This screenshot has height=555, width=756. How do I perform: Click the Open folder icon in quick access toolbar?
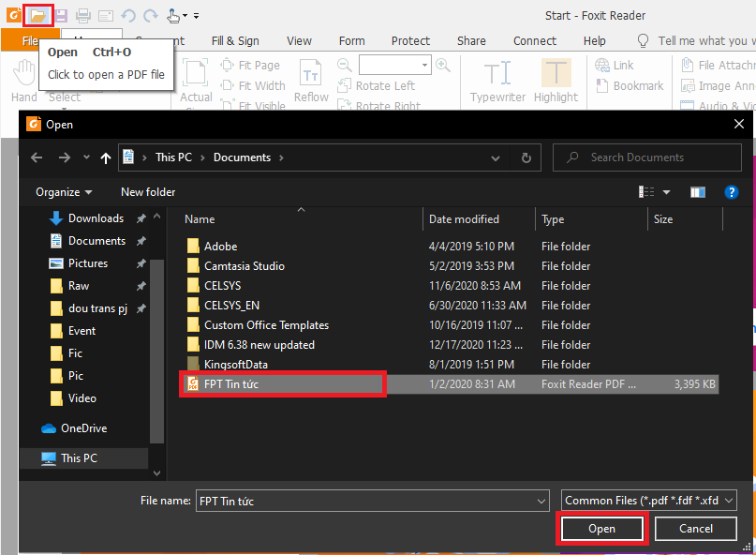pyautogui.click(x=37, y=16)
